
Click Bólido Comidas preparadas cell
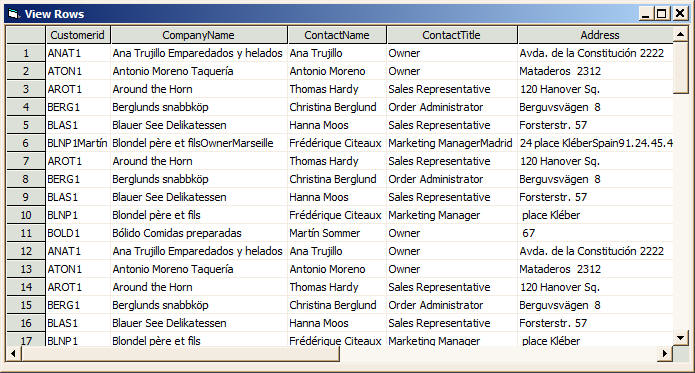(199, 233)
